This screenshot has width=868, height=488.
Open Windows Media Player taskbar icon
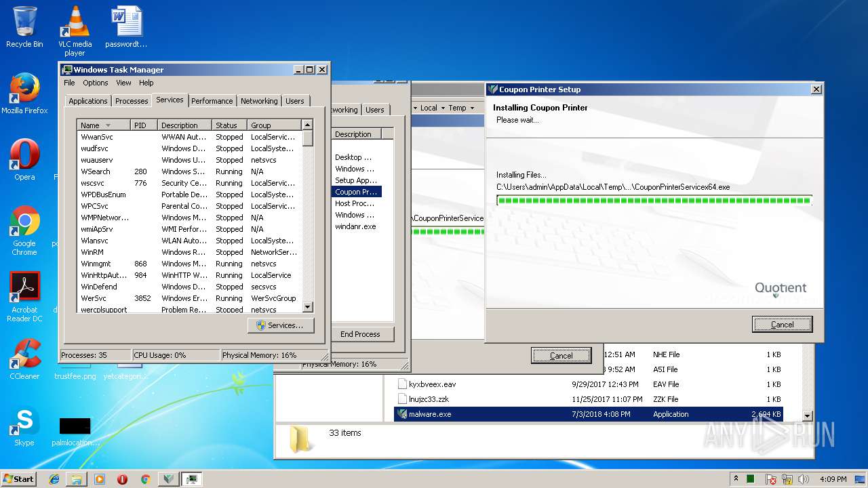(100, 479)
